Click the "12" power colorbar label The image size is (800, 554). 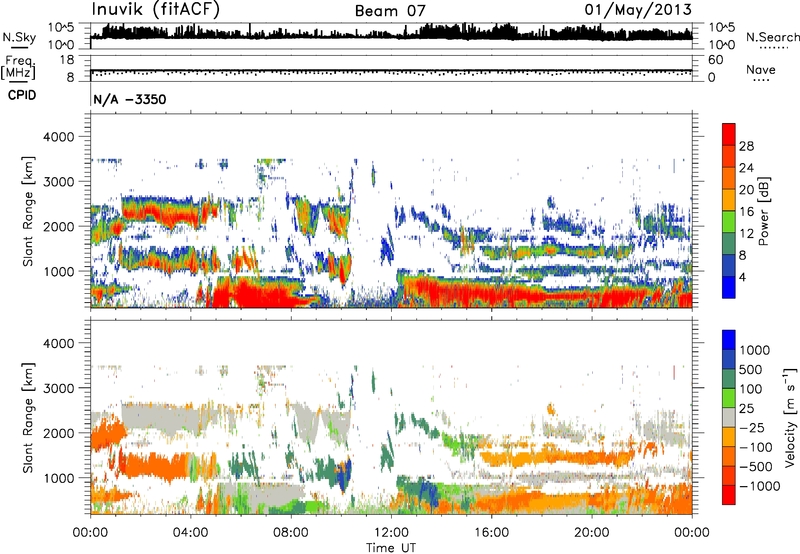point(746,234)
